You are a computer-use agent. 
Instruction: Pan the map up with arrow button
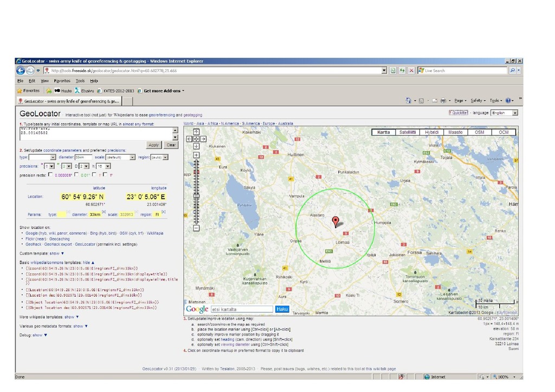pos(196,132)
